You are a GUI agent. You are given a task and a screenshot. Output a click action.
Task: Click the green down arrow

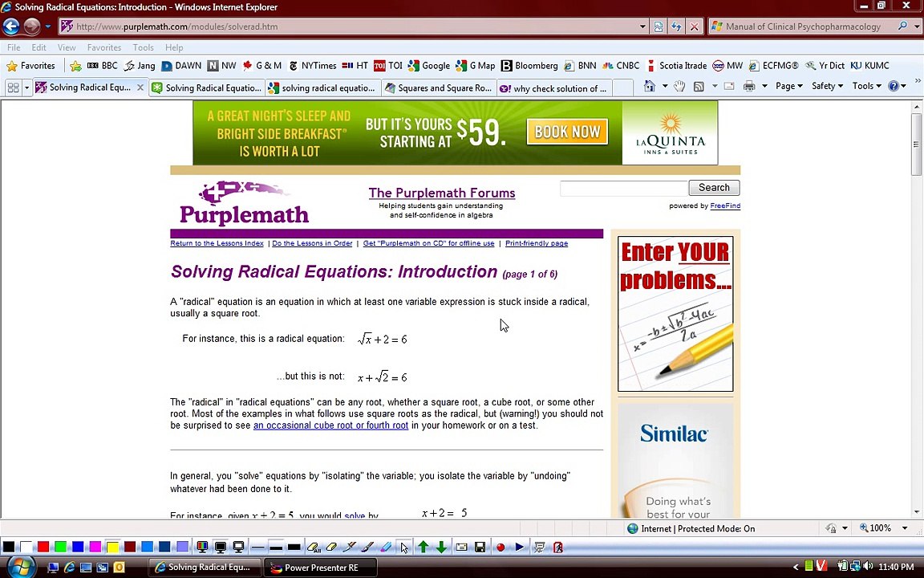(x=441, y=547)
